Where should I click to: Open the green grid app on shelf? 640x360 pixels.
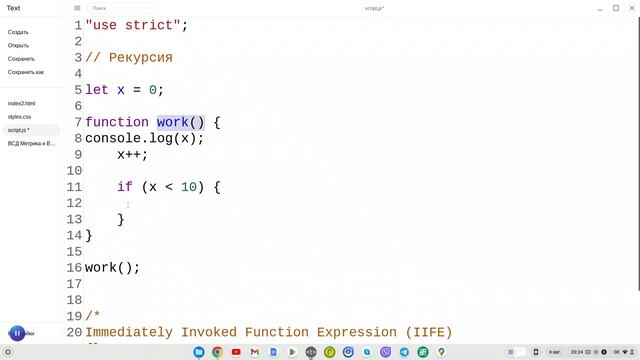point(423,352)
